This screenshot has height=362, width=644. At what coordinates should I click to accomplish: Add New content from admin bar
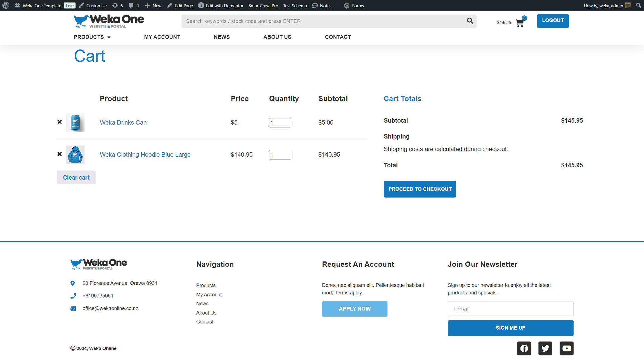153,6
